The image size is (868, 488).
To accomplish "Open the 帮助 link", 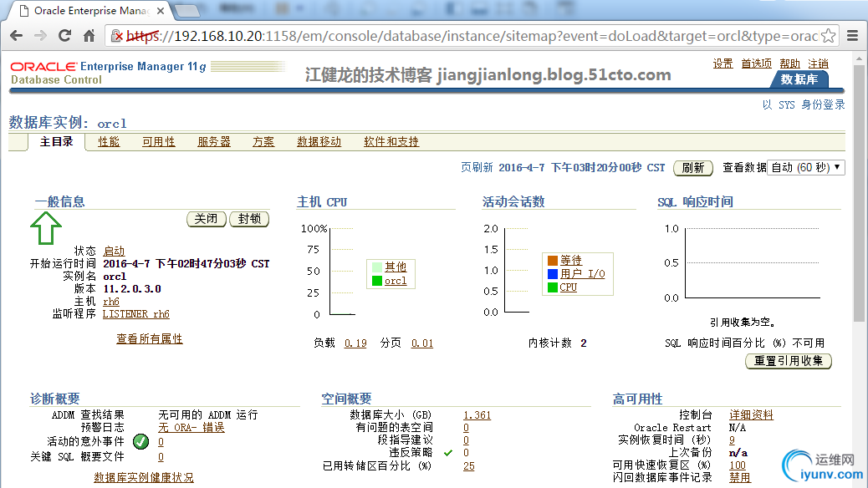I will coord(790,64).
